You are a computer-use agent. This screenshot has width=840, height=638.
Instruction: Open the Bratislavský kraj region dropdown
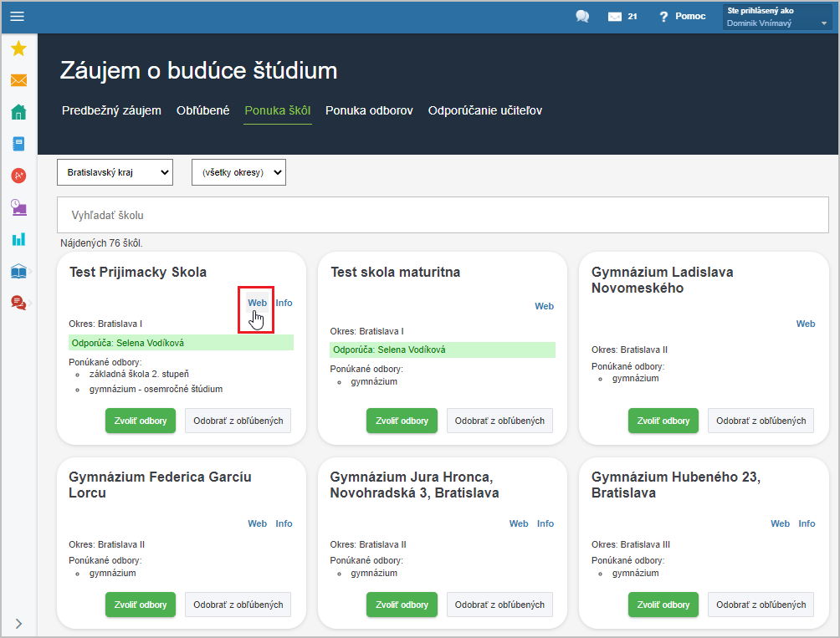tap(115, 172)
